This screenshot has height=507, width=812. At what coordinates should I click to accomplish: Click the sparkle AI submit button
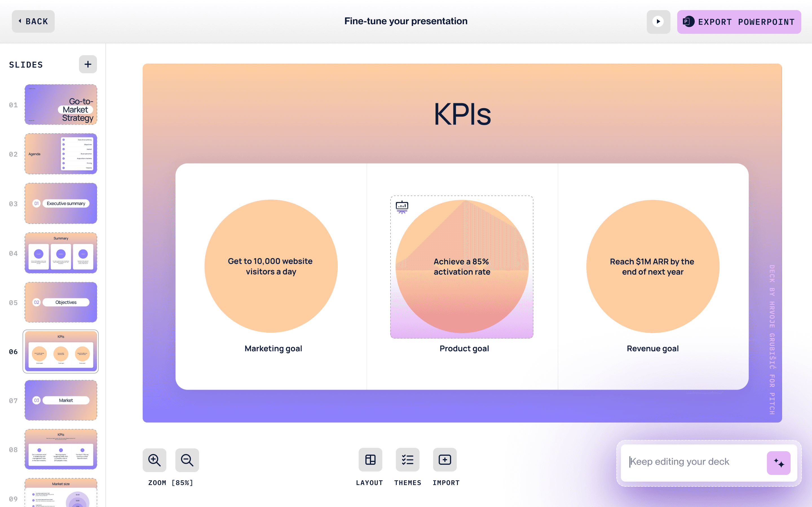pyautogui.click(x=778, y=463)
